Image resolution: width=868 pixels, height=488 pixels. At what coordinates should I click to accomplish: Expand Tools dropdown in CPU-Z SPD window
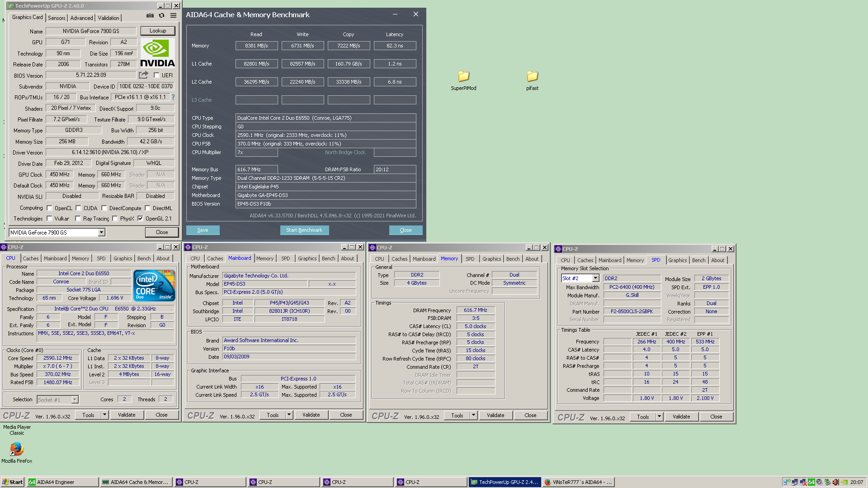tap(659, 417)
